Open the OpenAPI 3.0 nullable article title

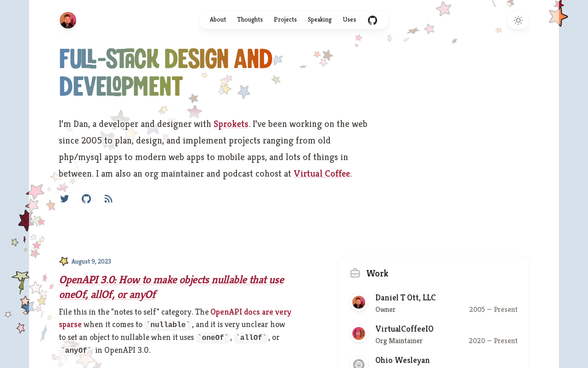172,287
